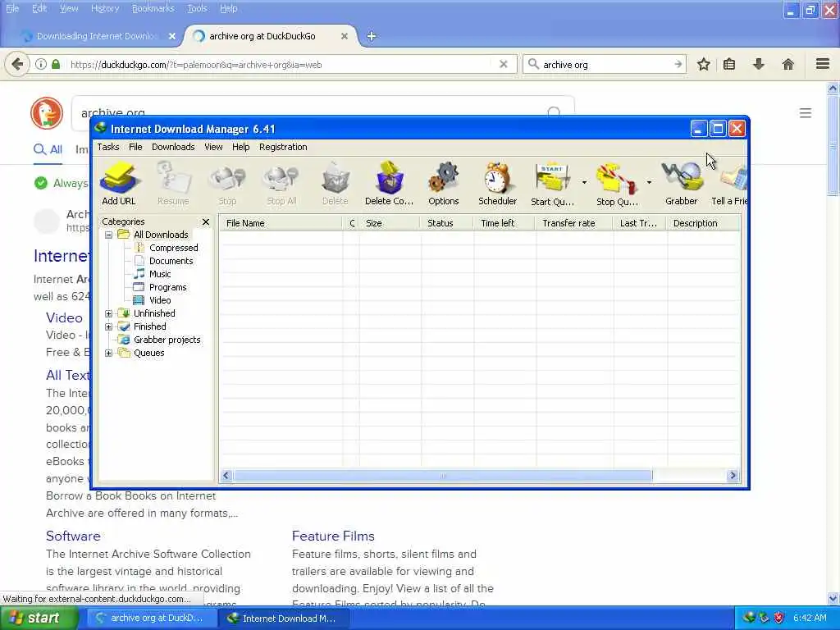Close the Categories panel
This screenshot has height=630, width=840.
tap(206, 221)
